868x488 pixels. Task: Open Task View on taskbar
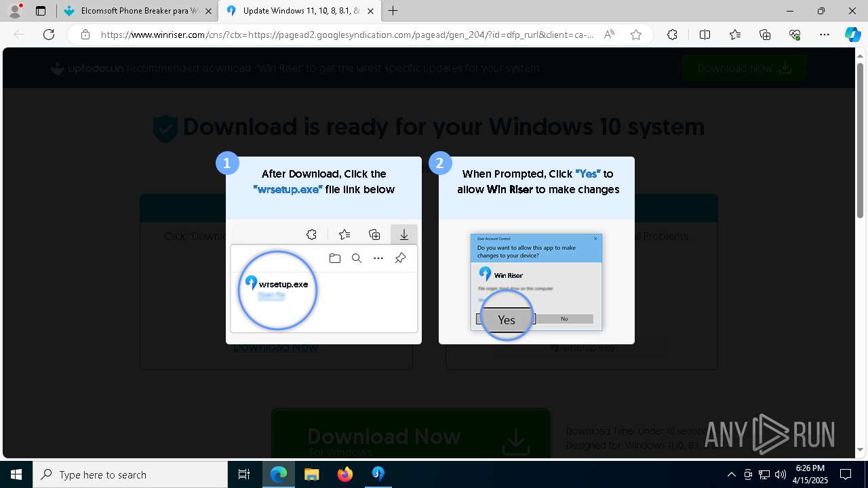coord(244,474)
